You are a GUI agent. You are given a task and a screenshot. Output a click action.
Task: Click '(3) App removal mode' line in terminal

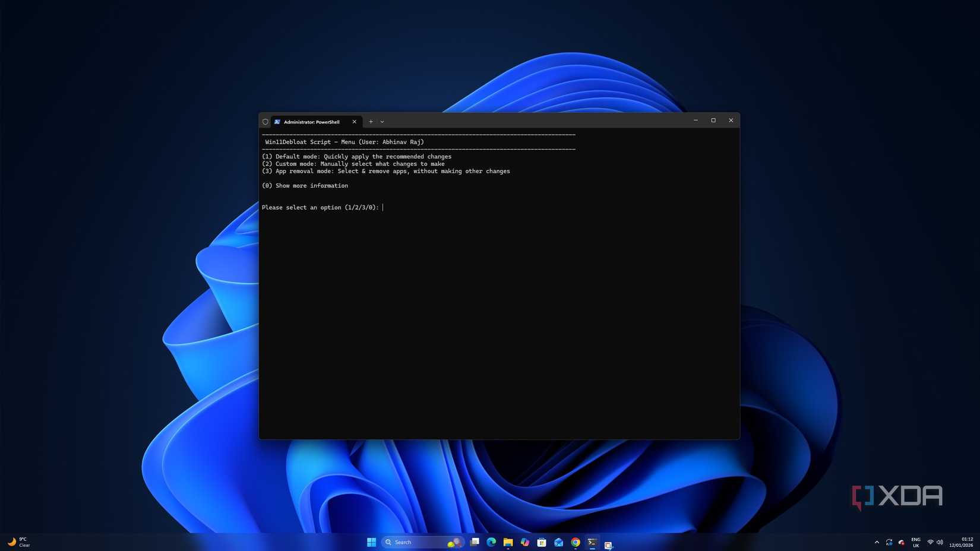pyautogui.click(x=386, y=171)
